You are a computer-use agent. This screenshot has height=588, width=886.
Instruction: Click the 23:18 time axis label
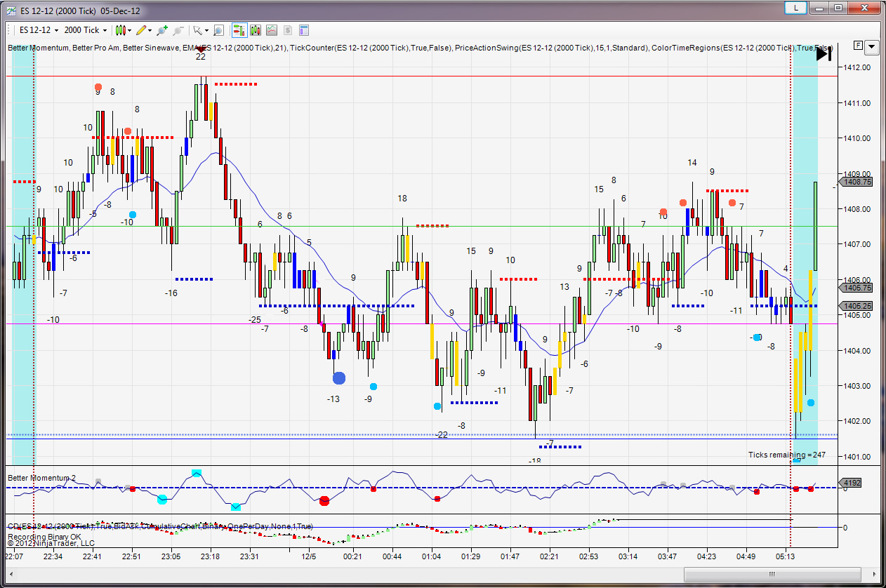[210, 556]
